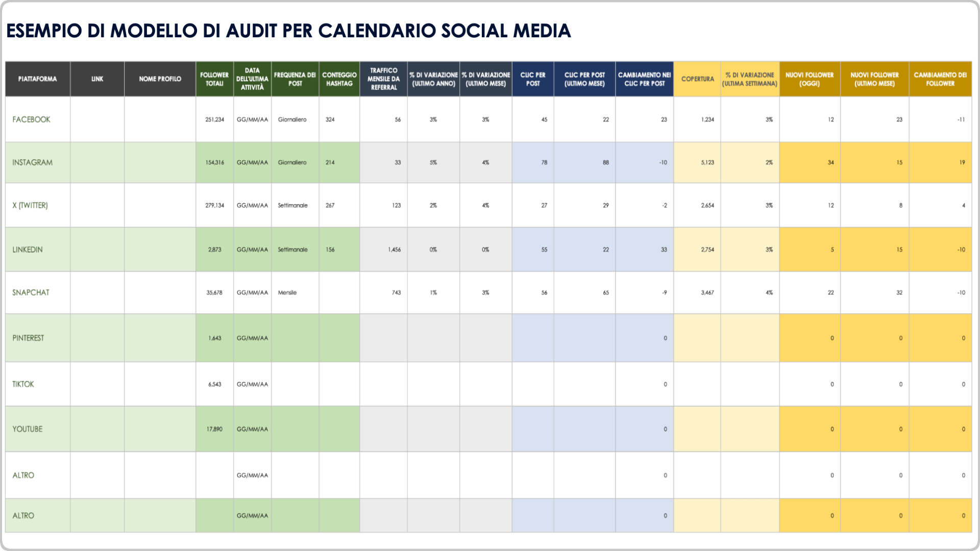Click the CLIC PER POST header

coord(533,79)
